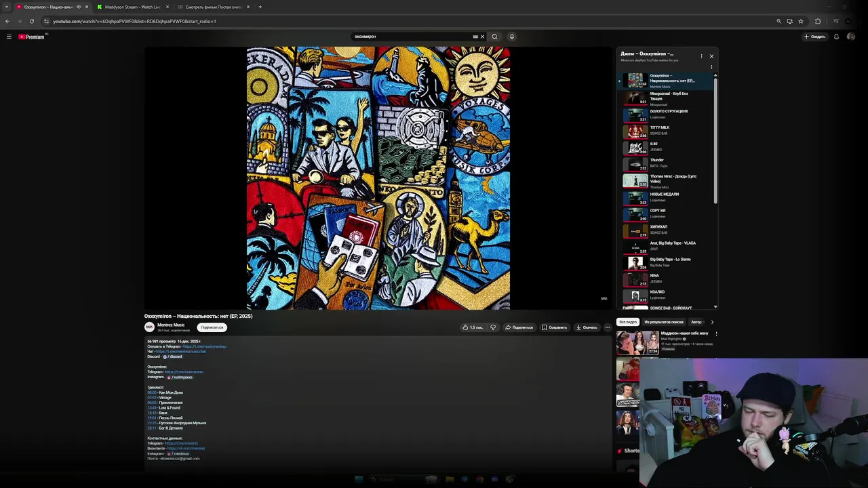Viewport: 868px width, 488px height.
Task: Show more filter chips with the right arrow
Action: click(x=712, y=322)
